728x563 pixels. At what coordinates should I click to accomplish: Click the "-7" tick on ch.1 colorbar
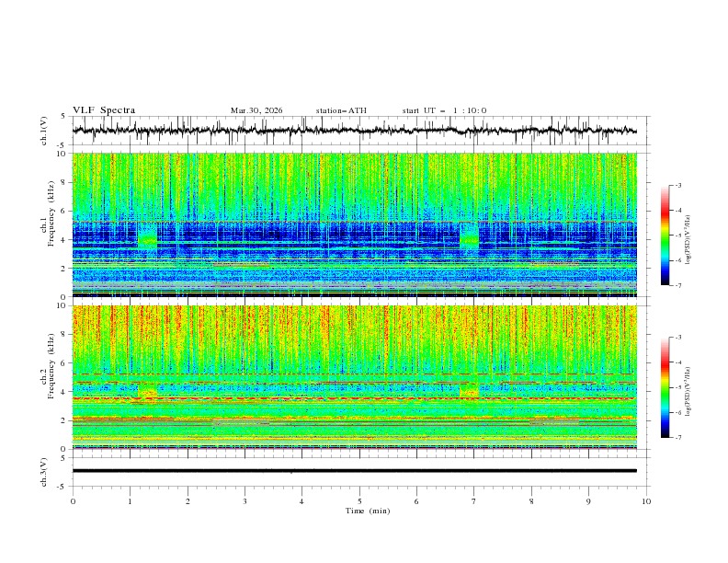click(x=678, y=285)
